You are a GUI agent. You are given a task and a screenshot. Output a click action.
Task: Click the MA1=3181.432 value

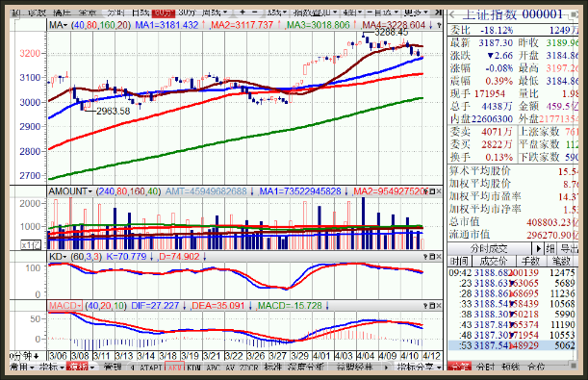pyautogui.click(x=166, y=25)
